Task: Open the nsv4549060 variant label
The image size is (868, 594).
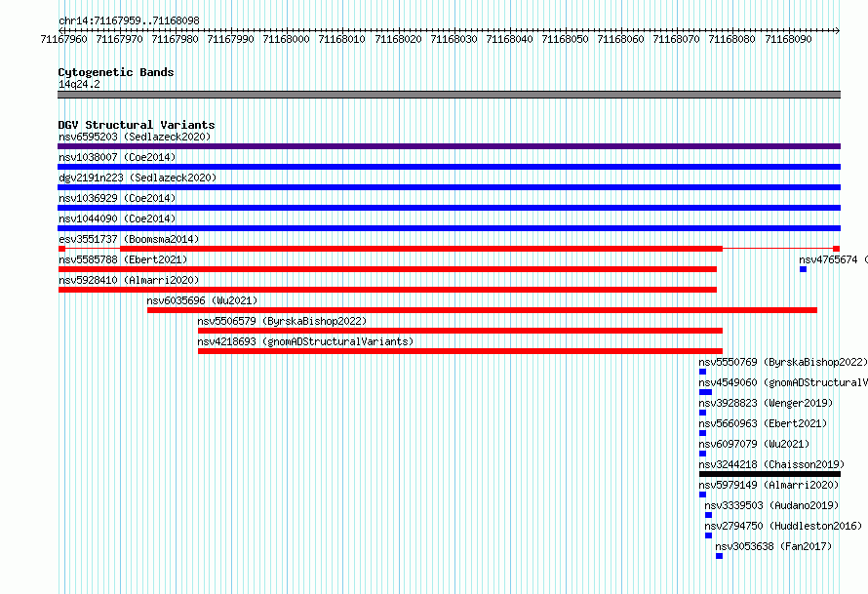Action: (x=783, y=382)
